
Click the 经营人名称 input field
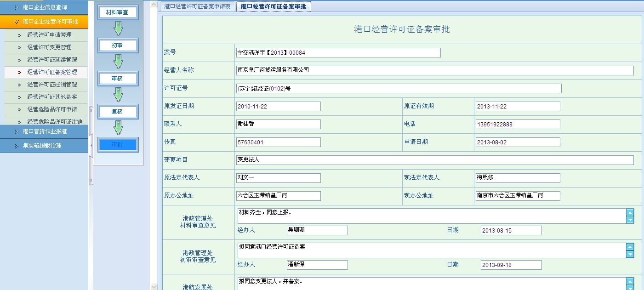[434, 70]
